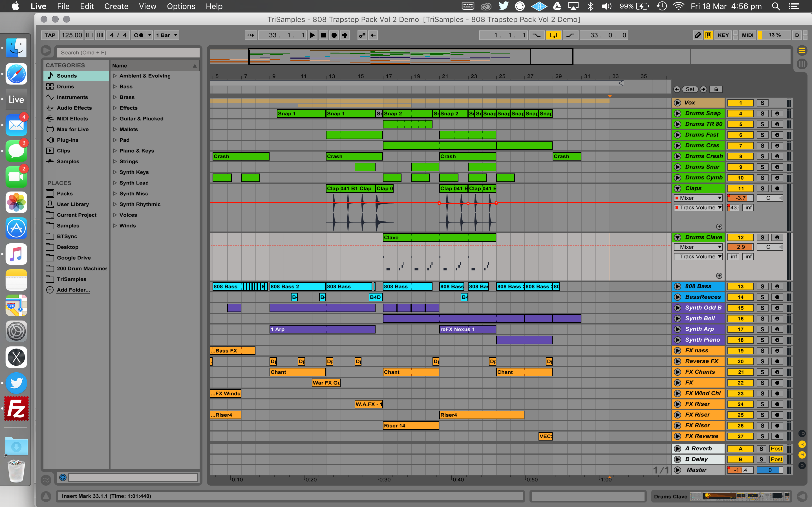Click the KEY button in toolbar
Viewport: 812px width, 507px height.
click(723, 35)
